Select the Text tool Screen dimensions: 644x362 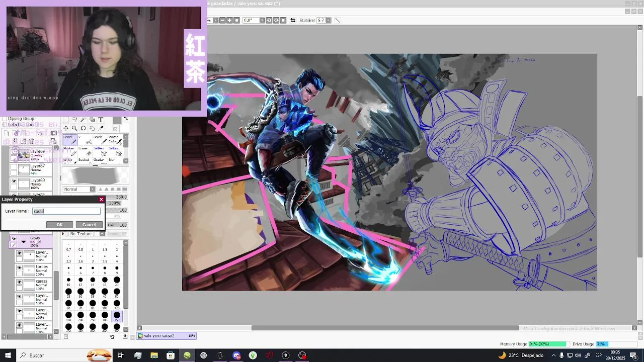101,120
